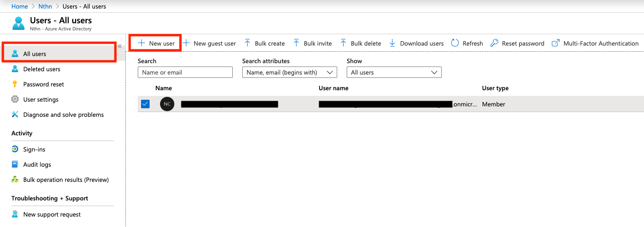This screenshot has height=227, width=644.
Task: Click the Name or email search field
Action: click(185, 72)
